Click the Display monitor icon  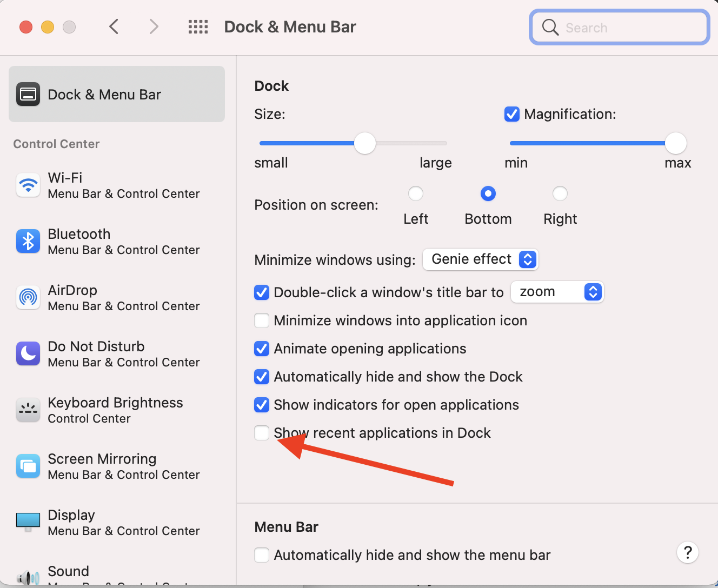click(x=28, y=522)
